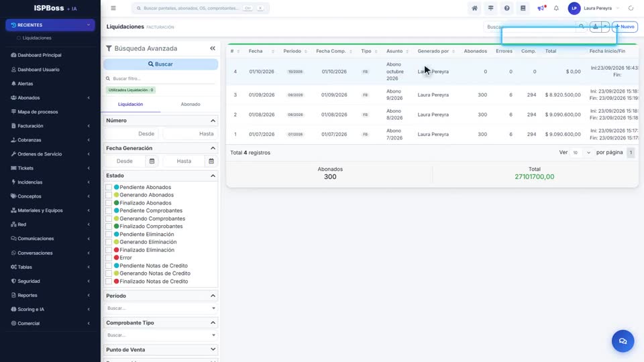Expand the Facturación sidebar menu

click(50, 126)
